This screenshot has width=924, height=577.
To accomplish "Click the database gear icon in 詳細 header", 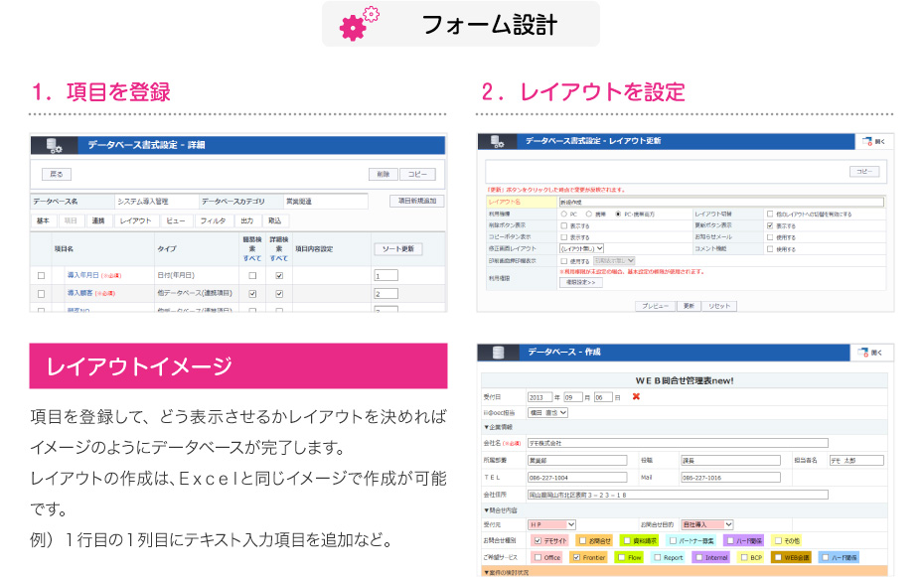I will tap(51, 145).
